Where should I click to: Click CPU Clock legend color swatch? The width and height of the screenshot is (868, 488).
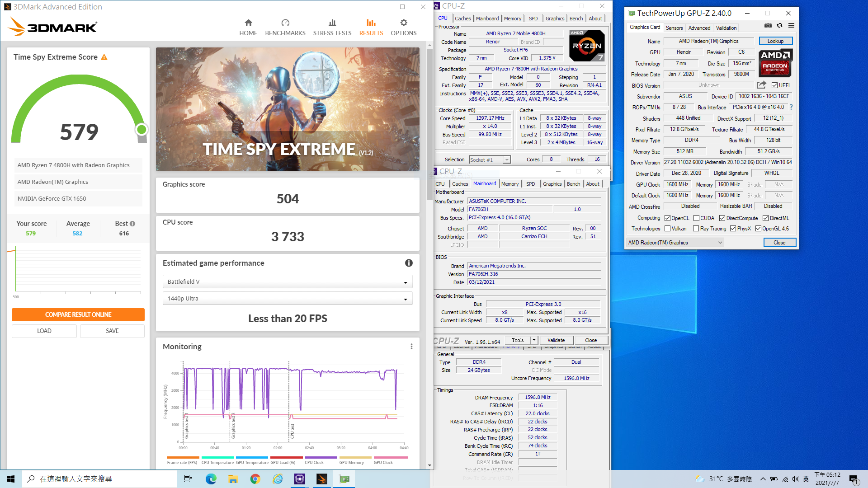pyautogui.click(x=321, y=458)
